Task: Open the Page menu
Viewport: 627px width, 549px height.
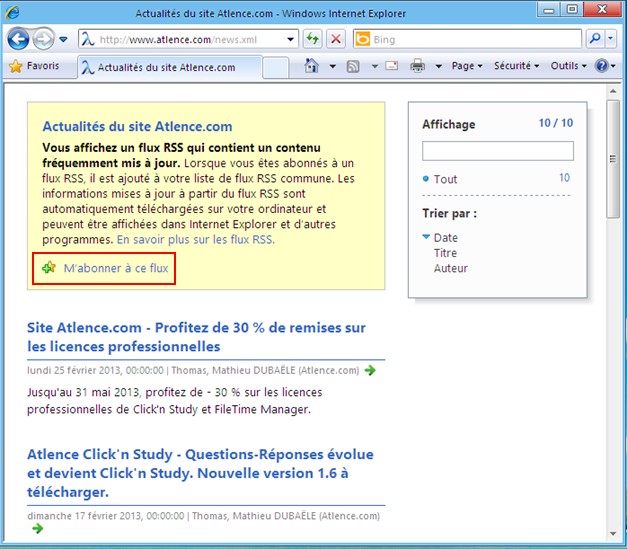Action: (467, 66)
